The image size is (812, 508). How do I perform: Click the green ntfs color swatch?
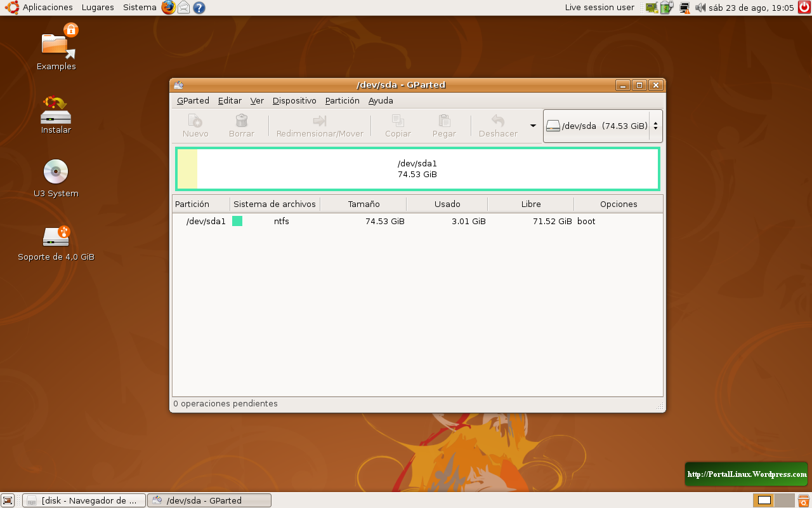coord(237,221)
